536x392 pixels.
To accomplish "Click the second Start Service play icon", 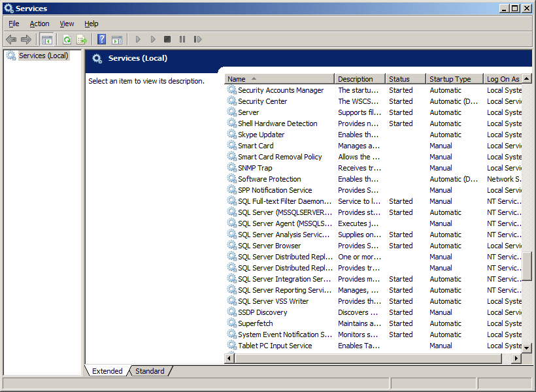I will (153, 39).
